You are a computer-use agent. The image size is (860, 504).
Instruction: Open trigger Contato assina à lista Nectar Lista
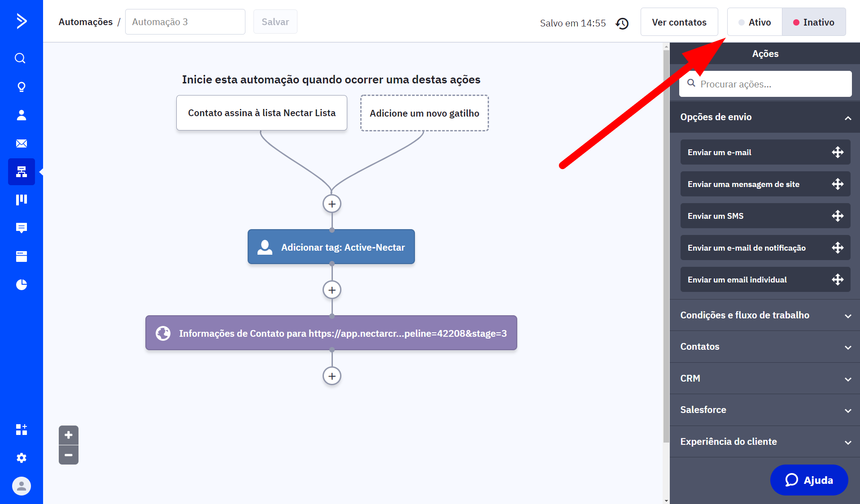262,113
